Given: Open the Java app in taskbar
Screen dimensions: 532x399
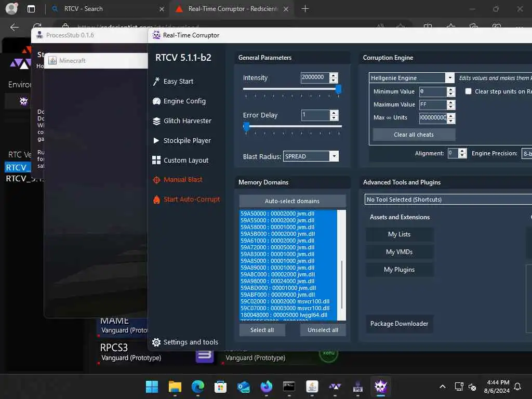Looking at the screenshot, I should pos(312,387).
